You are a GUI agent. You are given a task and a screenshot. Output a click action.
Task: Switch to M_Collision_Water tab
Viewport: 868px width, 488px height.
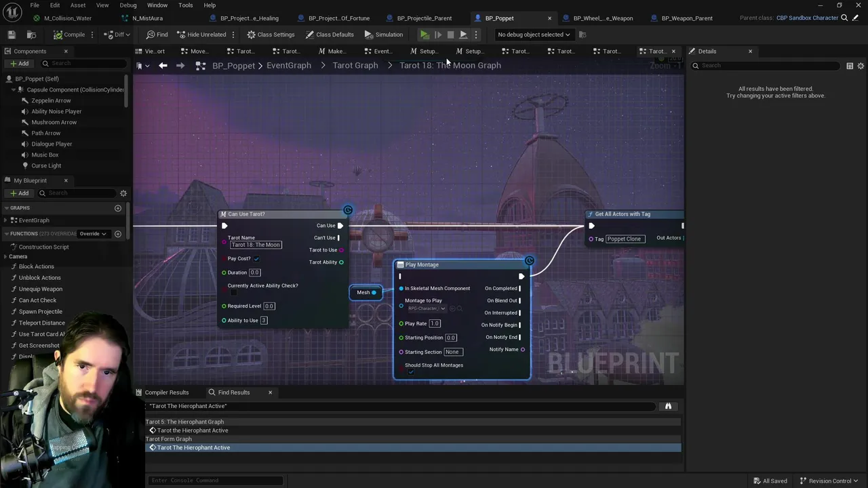point(68,18)
